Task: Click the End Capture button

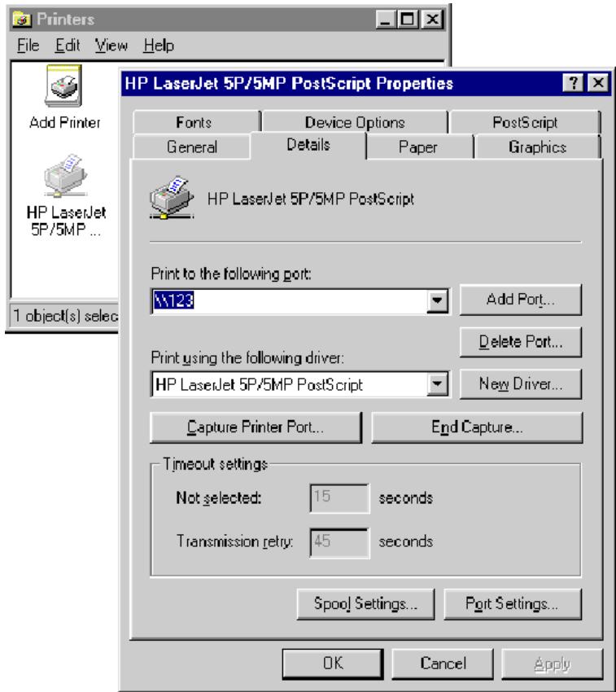Action: tap(477, 427)
